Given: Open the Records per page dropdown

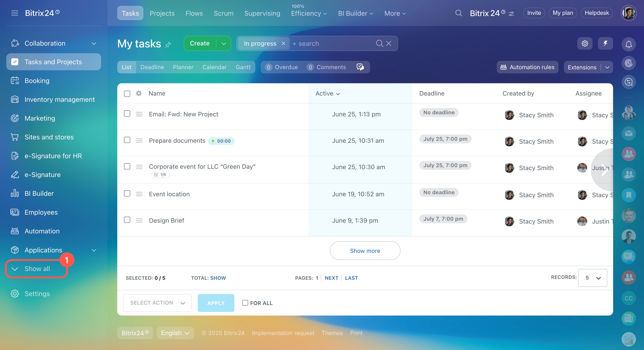Looking at the screenshot, I should pos(592,278).
